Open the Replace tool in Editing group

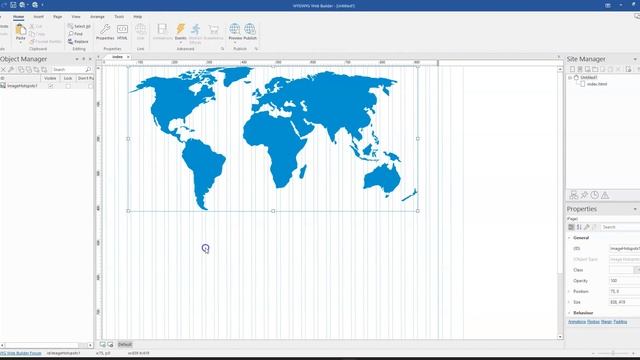(x=78, y=42)
